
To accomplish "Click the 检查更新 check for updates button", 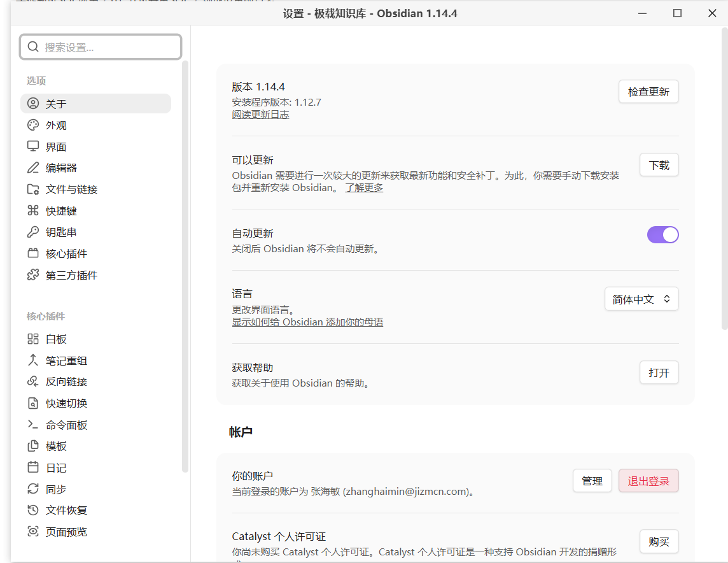I will coord(648,92).
